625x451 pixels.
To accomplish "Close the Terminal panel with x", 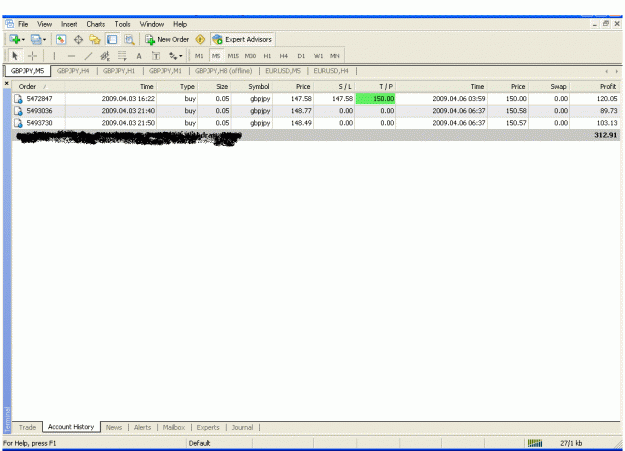I will point(6,83).
